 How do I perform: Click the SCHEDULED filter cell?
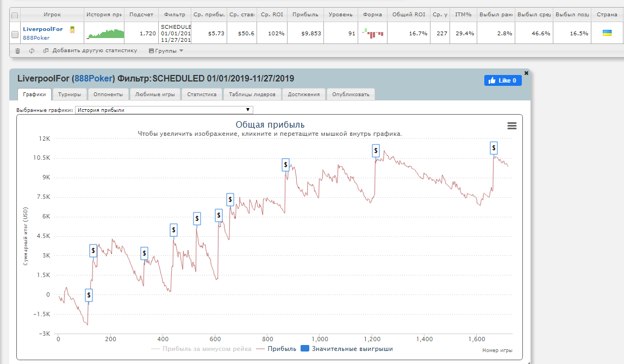click(174, 34)
